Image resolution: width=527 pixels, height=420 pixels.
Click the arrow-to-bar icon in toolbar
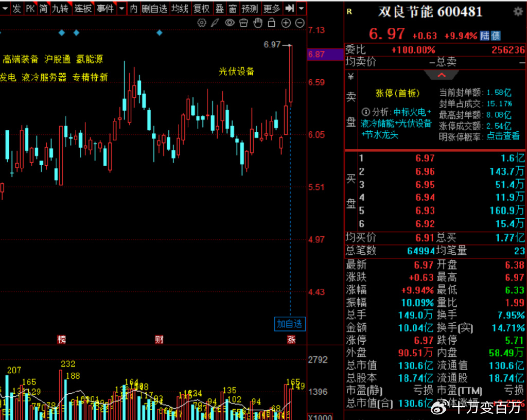pyautogui.click(x=290, y=8)
